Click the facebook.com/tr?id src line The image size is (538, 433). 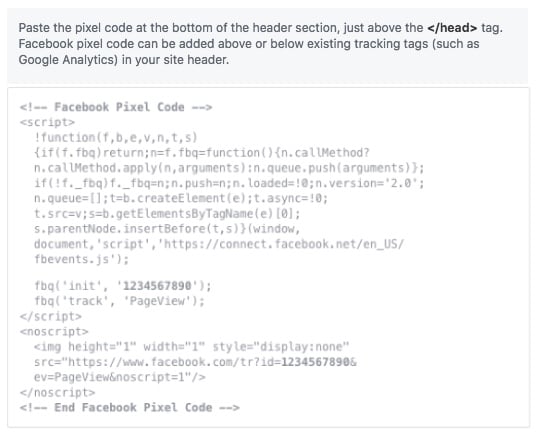point(195,362)
